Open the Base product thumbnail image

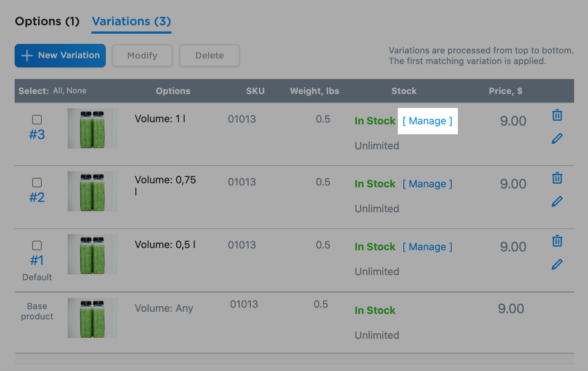(x=92, y=318)
